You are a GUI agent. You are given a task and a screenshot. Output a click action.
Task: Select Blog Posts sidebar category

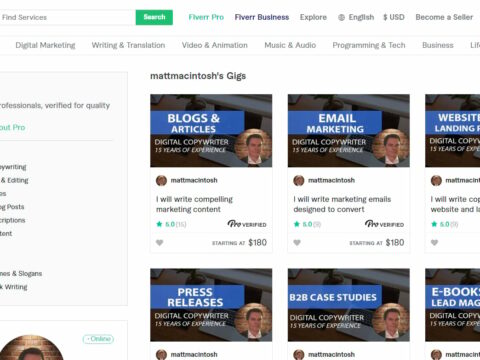[12, 207]
